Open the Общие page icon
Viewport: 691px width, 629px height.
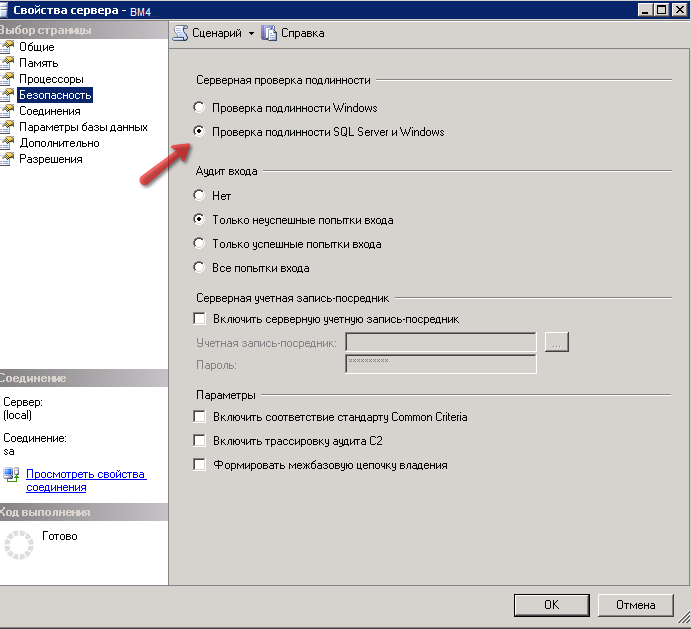8,47
